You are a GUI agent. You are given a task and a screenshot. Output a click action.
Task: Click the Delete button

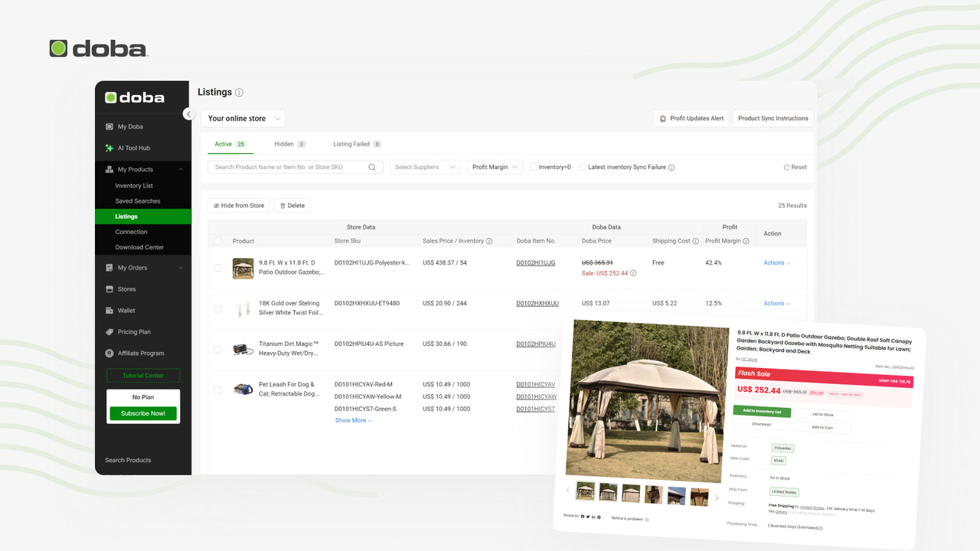[292, 206]
